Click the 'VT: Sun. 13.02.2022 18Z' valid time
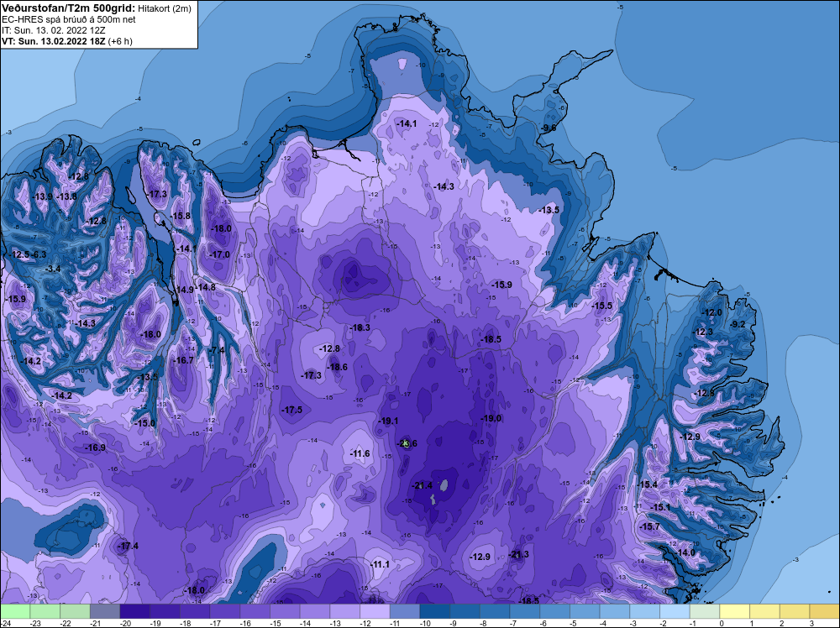This screenshot has height=628, width=840. click(54, 41)
